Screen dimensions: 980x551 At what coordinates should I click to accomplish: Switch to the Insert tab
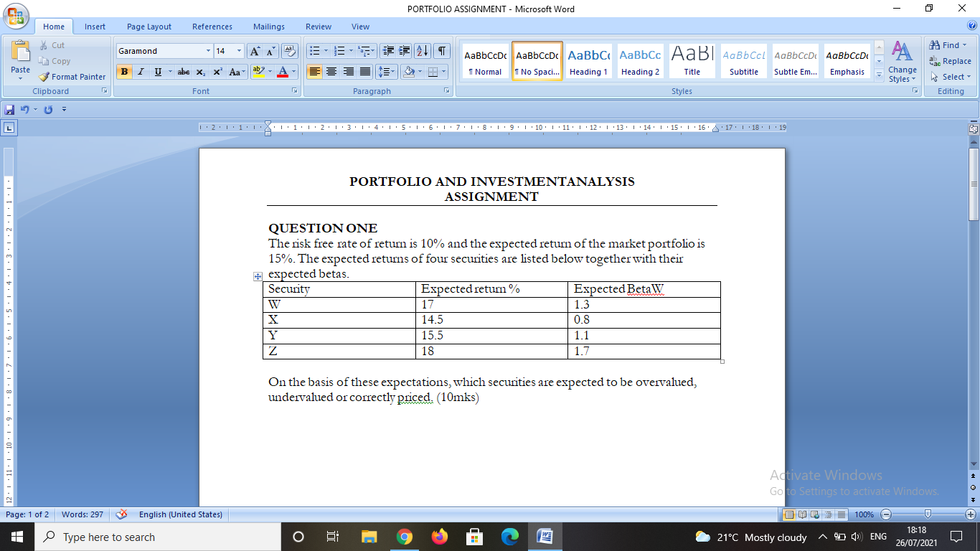coord(95,27)
